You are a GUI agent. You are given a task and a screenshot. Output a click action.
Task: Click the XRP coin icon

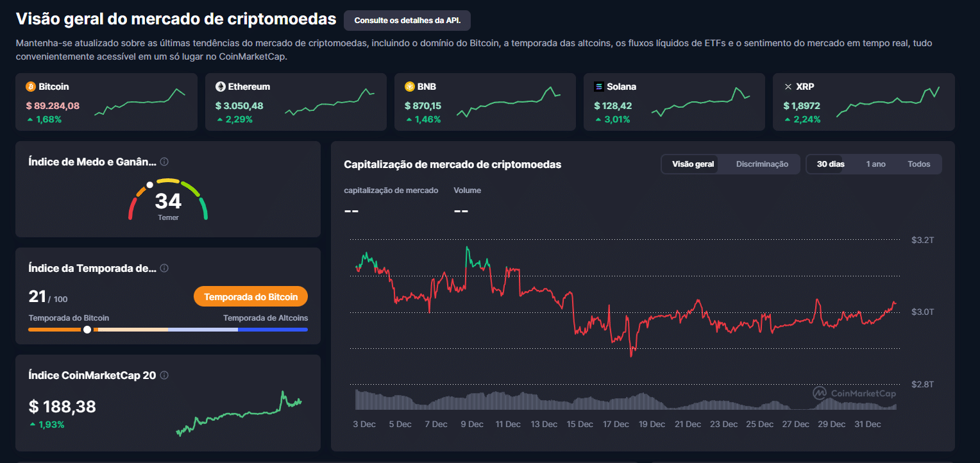click(x=788, y=86)
